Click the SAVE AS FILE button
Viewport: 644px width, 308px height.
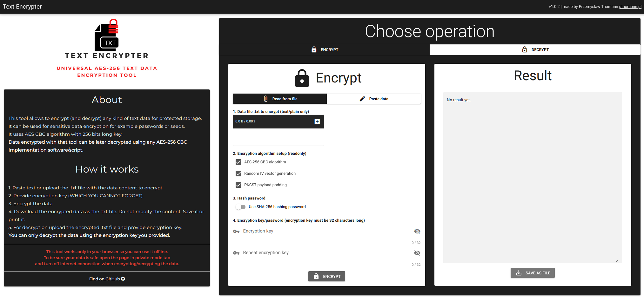coord(533,273)
